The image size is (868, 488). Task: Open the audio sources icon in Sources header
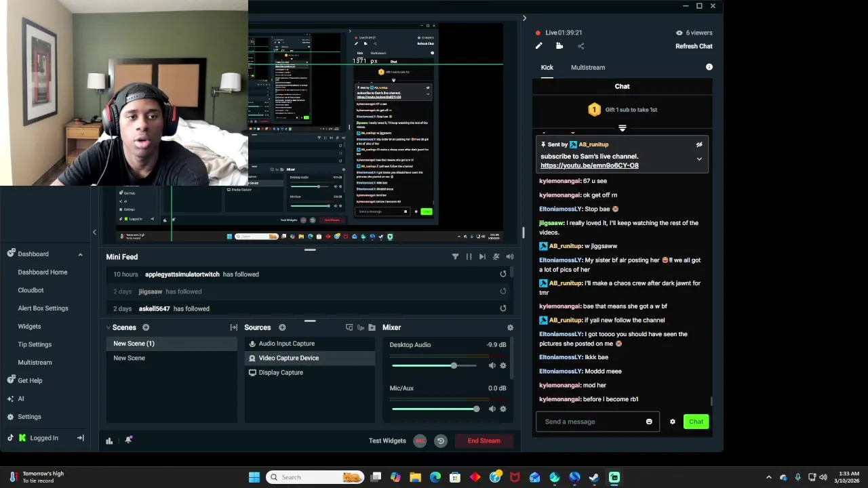click(361, 327)
